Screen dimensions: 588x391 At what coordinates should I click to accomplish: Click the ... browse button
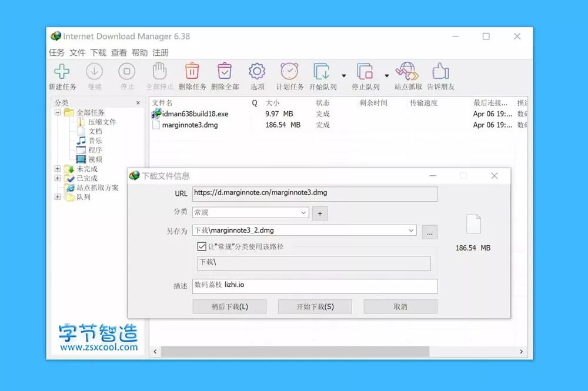tap(429, 232)
